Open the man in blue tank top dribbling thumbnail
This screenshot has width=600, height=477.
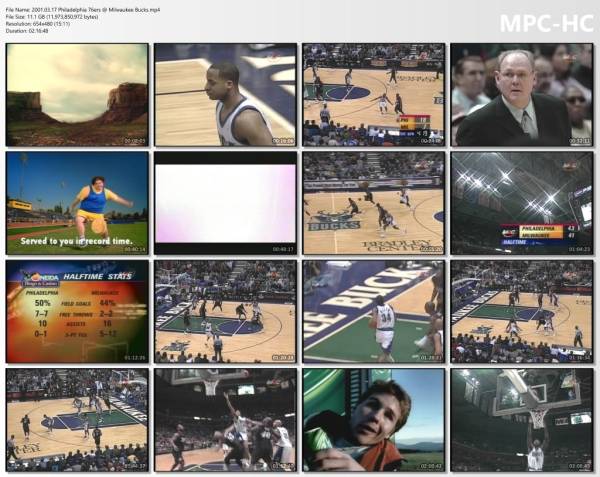[77, 203]
